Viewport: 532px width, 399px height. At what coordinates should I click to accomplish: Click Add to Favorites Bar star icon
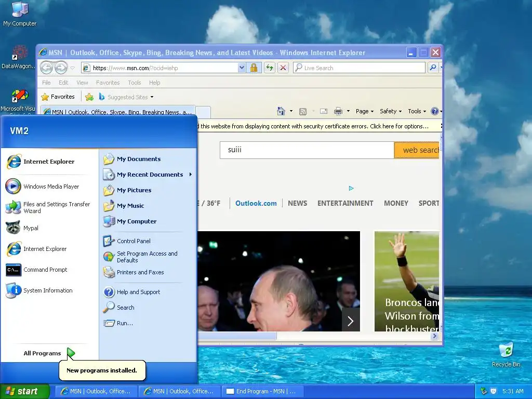point(89,97)
